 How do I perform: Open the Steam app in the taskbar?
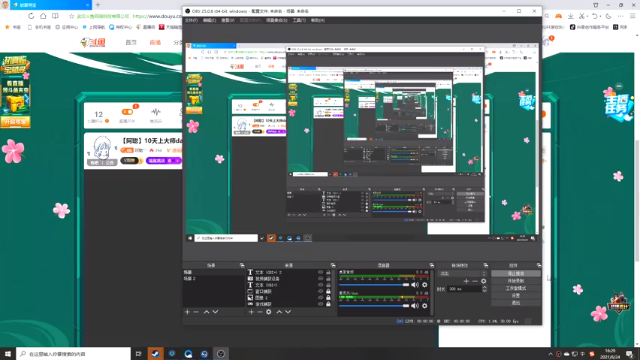coord(155,353)
